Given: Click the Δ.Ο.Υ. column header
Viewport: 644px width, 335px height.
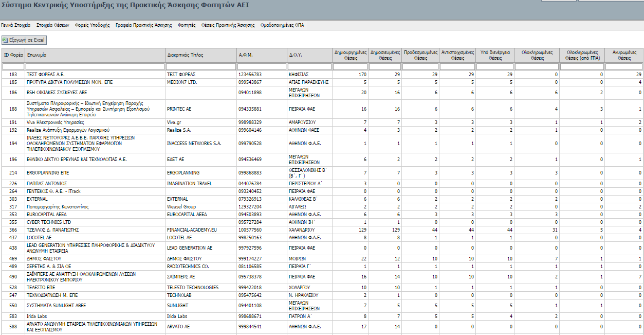Looking at the screenshot, I should click(309, 55).
